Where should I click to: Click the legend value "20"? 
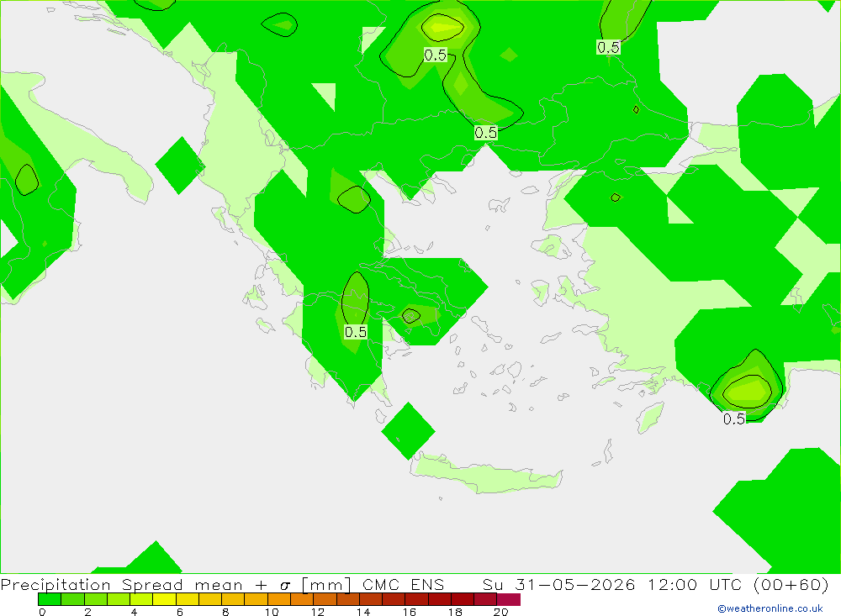[500, 612]
